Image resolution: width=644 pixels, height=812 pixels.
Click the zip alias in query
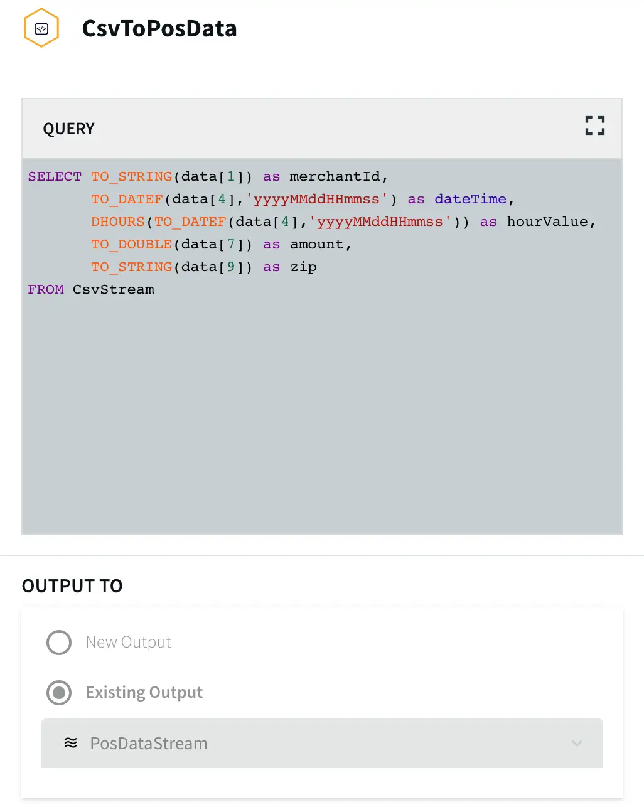303,267
